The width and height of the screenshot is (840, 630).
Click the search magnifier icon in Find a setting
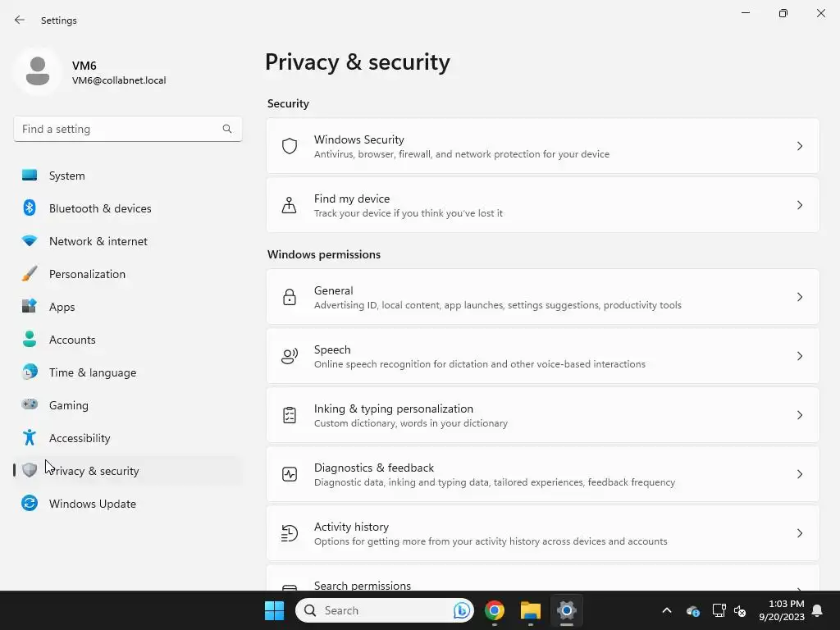pos(227,129)
